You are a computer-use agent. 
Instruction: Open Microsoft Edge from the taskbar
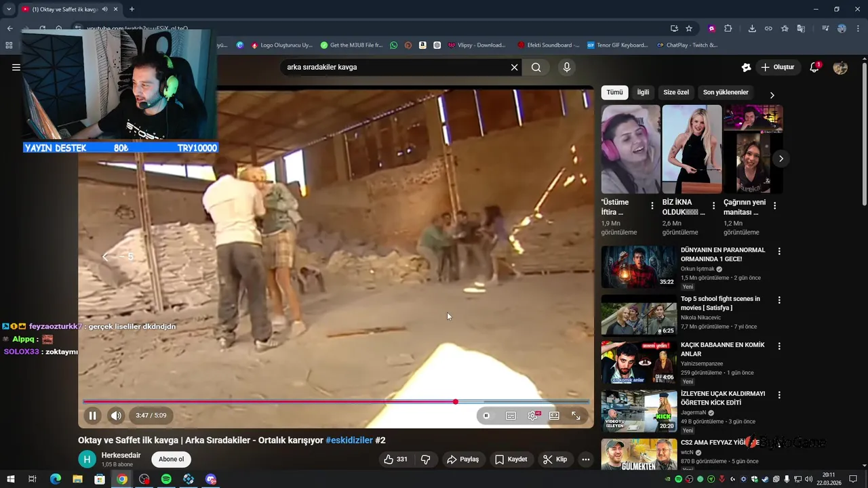[x=55, y=479]
